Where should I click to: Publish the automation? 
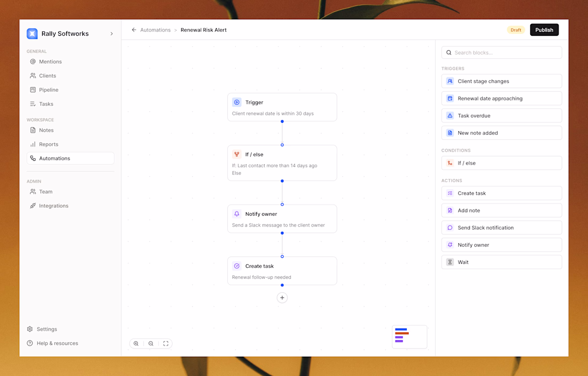(x=544, y=30)
